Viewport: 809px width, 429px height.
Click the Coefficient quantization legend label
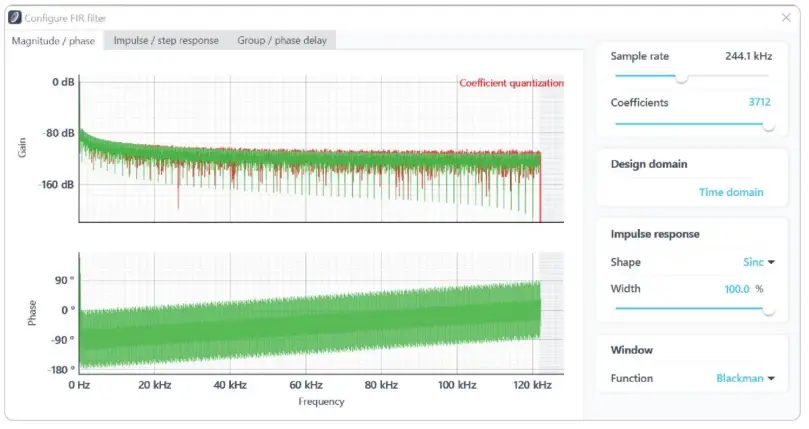(x=511, y=83)
